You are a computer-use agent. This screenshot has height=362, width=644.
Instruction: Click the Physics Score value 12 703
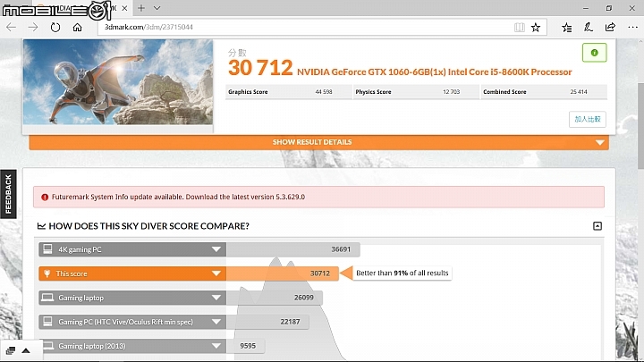coord(452,92)
